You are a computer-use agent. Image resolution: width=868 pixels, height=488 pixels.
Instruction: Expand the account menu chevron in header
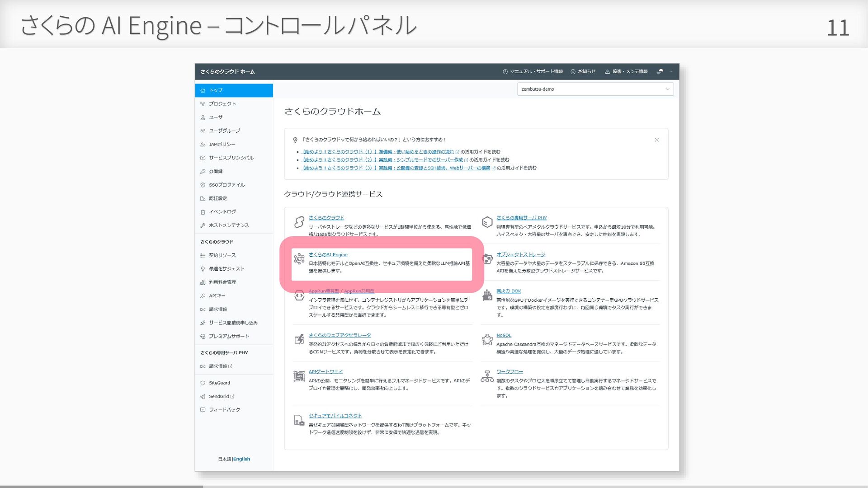click(x=671, y=71)
